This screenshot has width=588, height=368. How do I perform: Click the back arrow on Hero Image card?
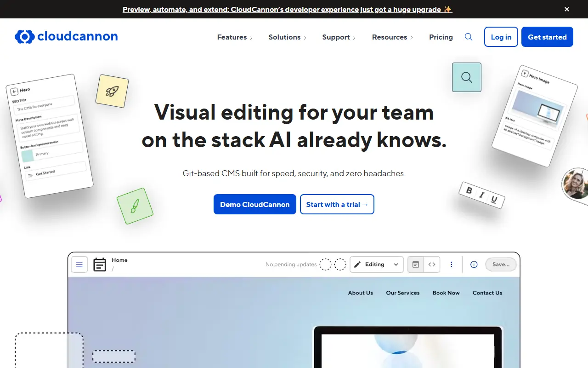click(x=525, y=73)
